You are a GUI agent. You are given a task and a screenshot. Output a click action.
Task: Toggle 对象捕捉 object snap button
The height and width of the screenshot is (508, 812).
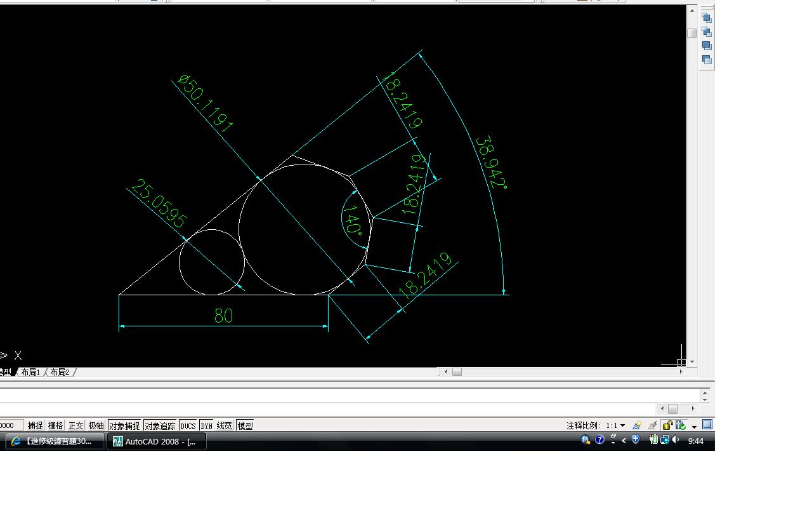pos(124,425)
